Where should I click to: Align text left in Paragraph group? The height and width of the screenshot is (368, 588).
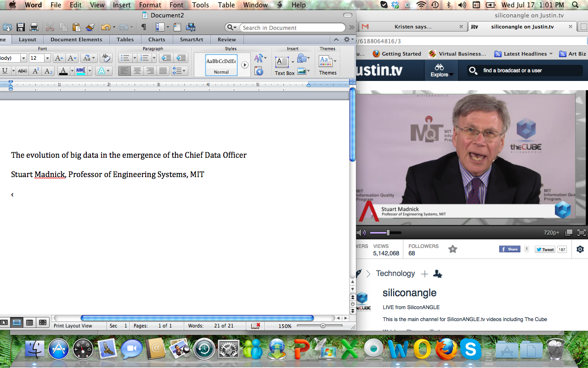(x=124, y=71)
